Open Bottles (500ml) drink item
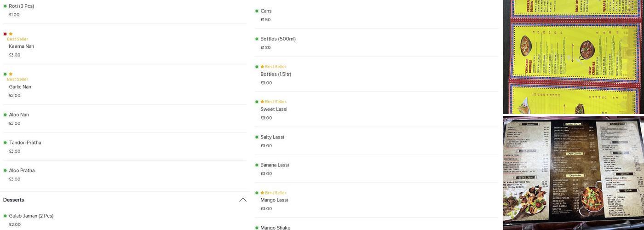 tap(278, 39)
